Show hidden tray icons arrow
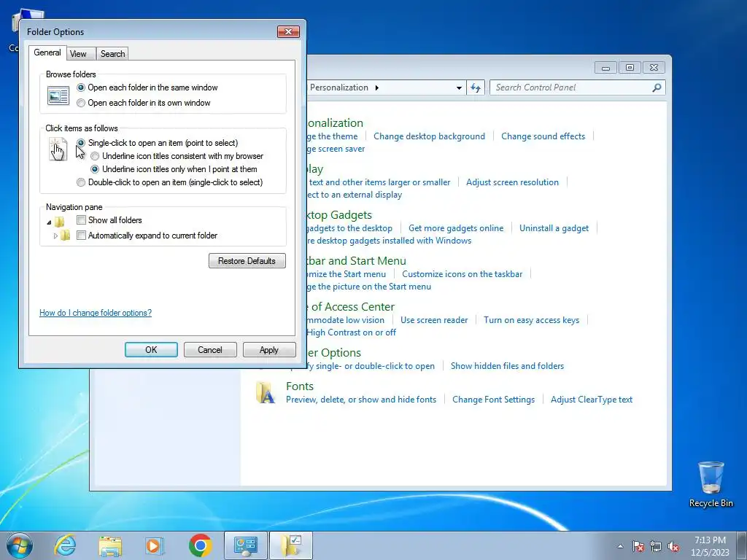The width and height of the screenshot is (747, 560). tap(620, 546)
